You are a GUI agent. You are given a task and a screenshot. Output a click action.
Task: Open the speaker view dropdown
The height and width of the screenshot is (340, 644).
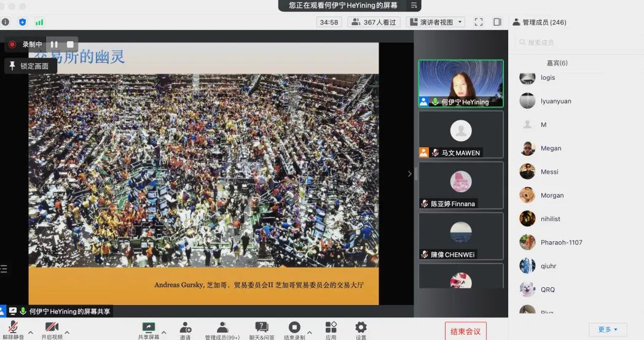[x=436, y=22]
